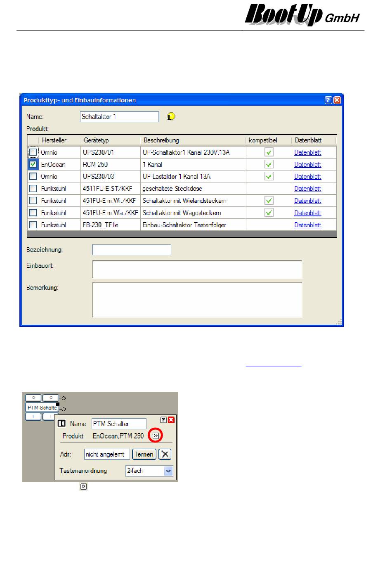Select the Funkstuhl 451FU-E m.Wi./KKF checkbox

pyautogui.click(x=33, y=201)
